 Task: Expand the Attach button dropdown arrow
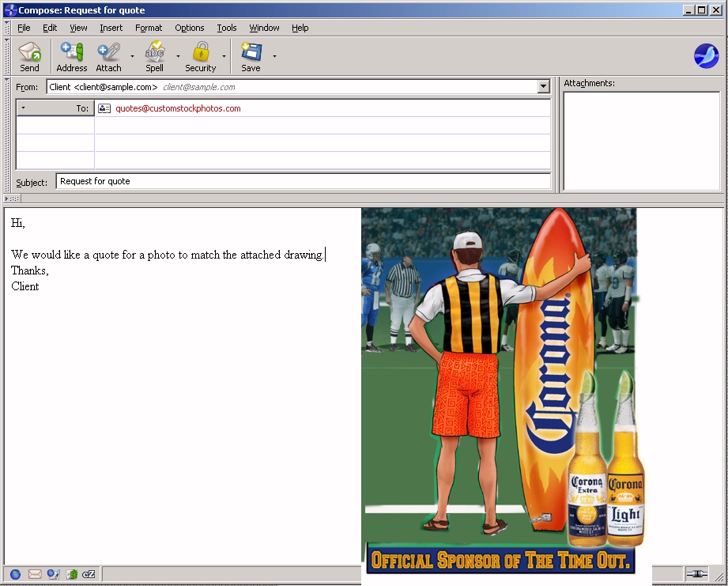(x=132, y=56)
